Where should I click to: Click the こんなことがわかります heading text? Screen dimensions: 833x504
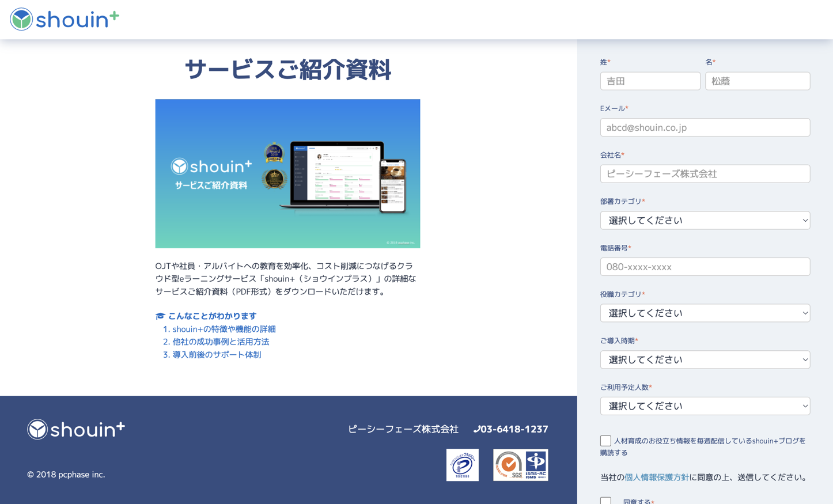coord(212,316)
